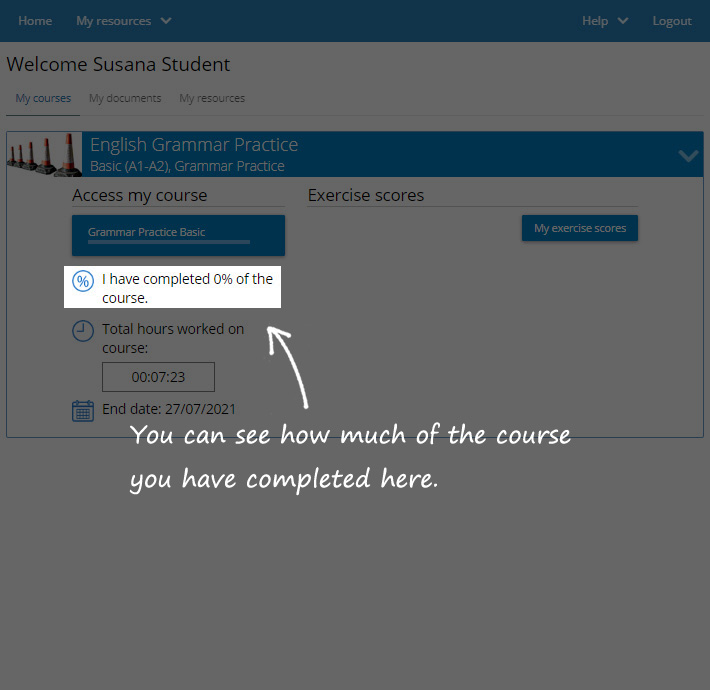The image size is (710, 690).
Task: Click the Help menu label
Action: (x=595, y=21)
